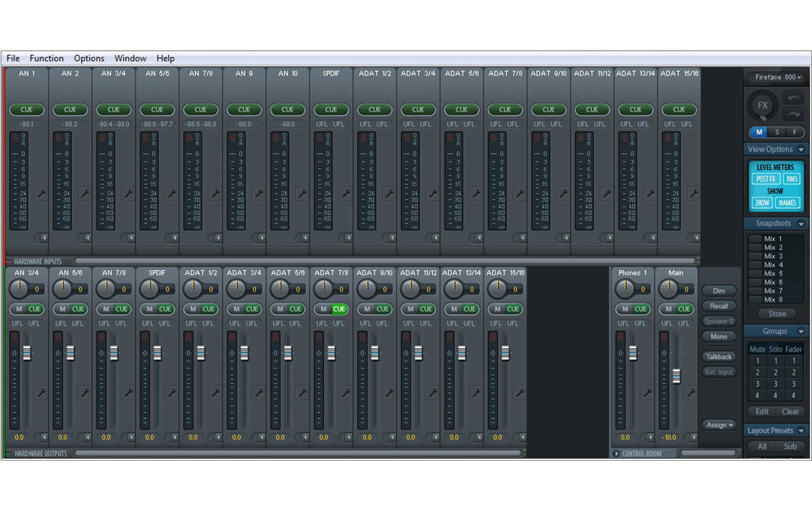The image size is (812, 511).
Task: Open settings wrench on AN 1 input channel
Action: [x=41, y=193]
